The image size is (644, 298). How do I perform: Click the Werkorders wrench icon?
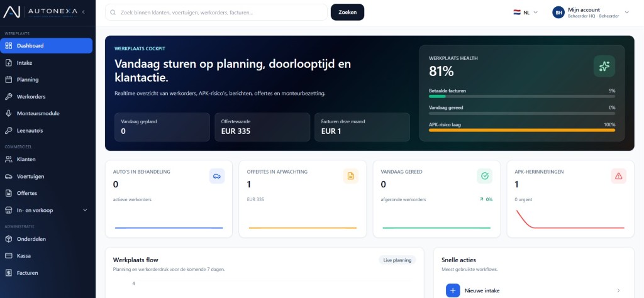(x=9, y=96)
